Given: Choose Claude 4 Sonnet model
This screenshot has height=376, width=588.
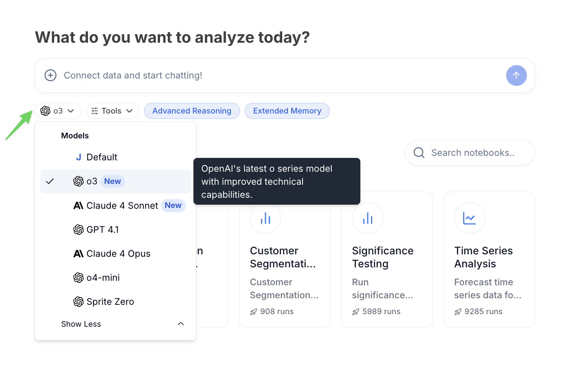Looking at the screenshot, I should (x=116, y=205).
